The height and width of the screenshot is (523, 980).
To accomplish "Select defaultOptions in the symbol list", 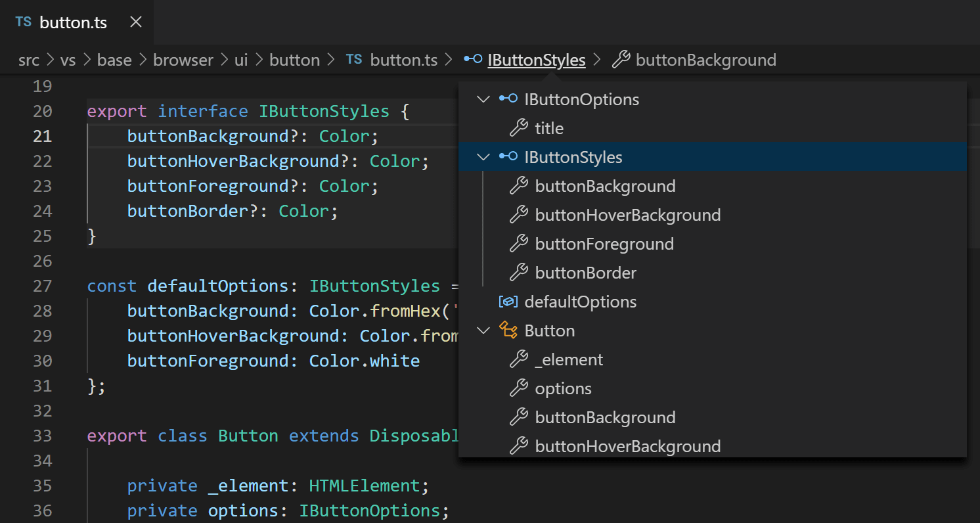I will (581, 302).
